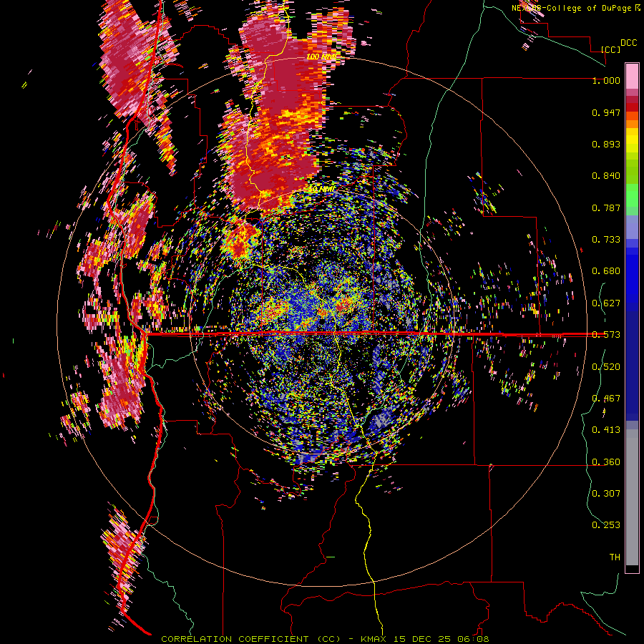Click the TH threshold label

615,557
